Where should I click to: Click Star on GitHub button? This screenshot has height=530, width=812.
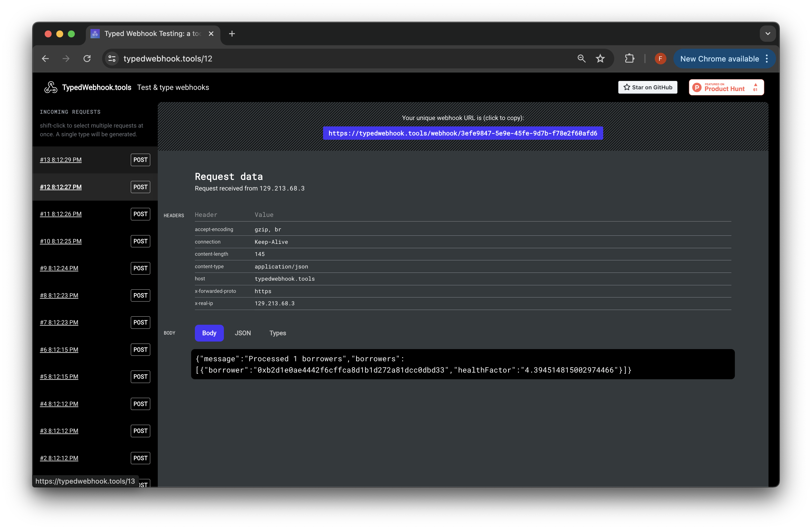coord(648,87)
